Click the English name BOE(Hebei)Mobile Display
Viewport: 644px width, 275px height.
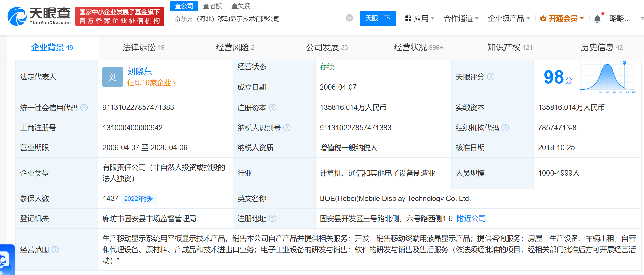(395, 199)
